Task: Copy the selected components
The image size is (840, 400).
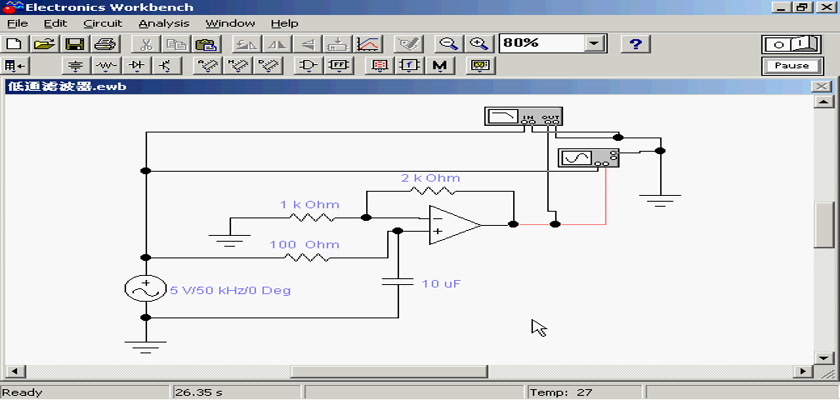Action: 175,44
